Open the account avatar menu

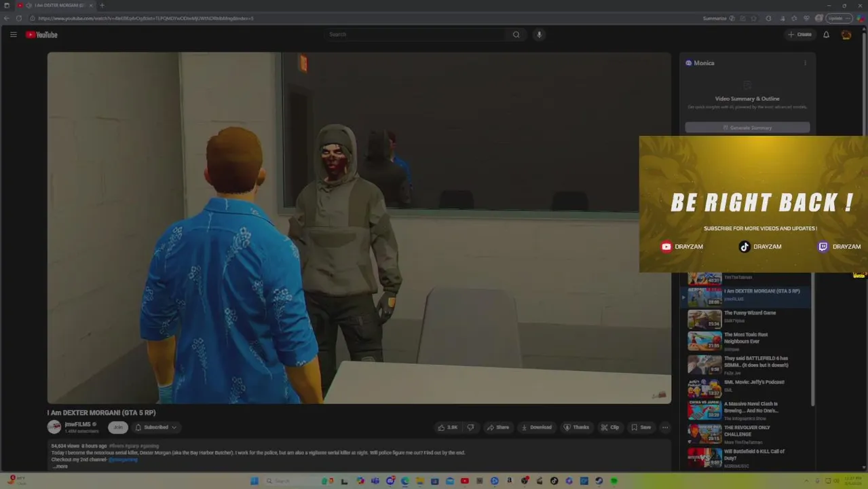tap(846, 35)
